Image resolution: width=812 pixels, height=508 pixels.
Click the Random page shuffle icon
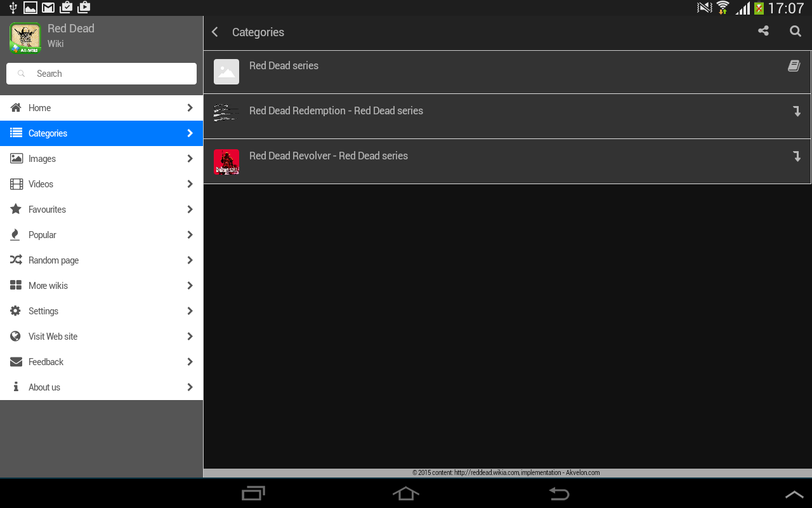pyautogui.click(x=16, y=260)
